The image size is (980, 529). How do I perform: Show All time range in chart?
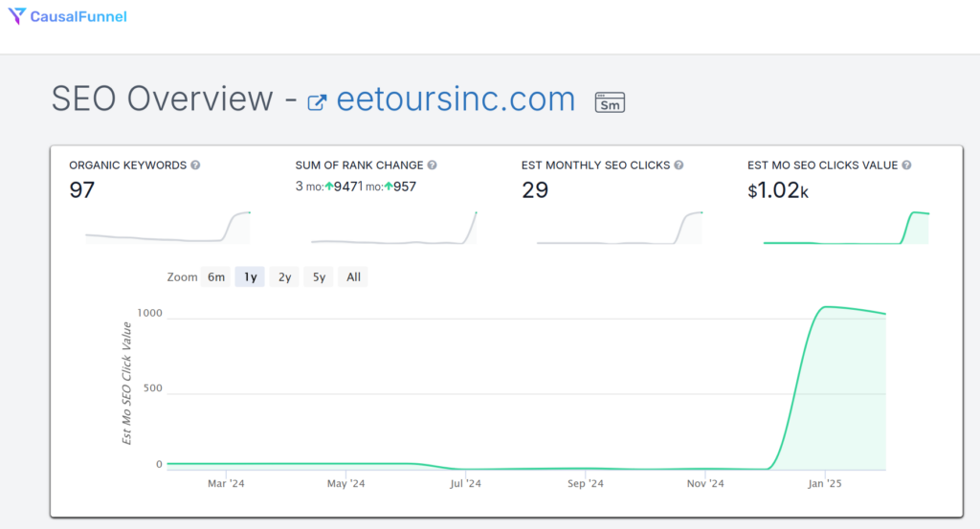coord(353,276)
